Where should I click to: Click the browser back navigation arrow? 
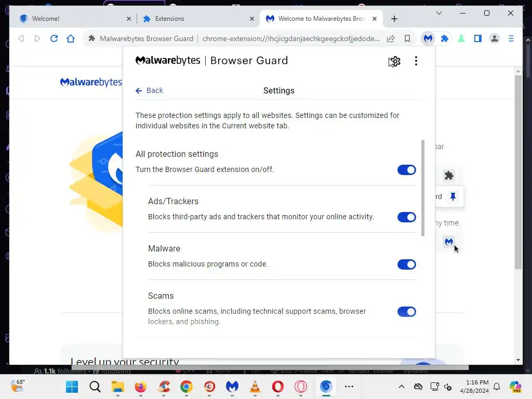click(x=21, y=38)
